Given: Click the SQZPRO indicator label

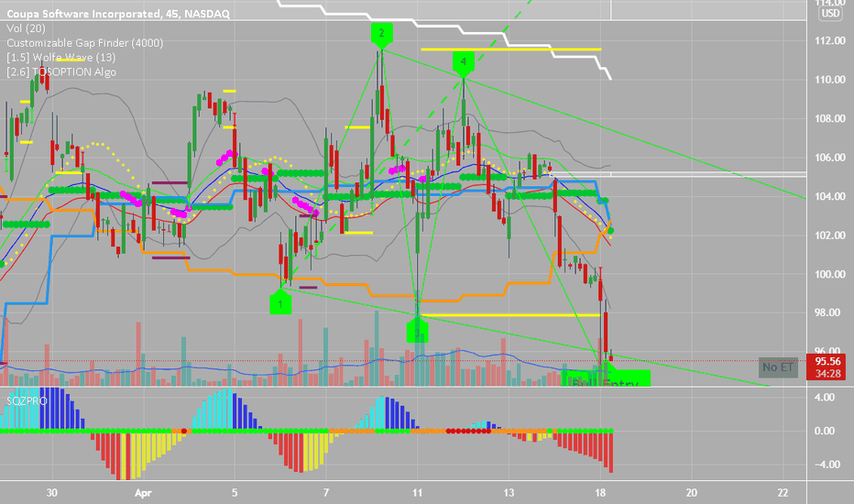Looking at the screenshot, I should pos(27,401).
